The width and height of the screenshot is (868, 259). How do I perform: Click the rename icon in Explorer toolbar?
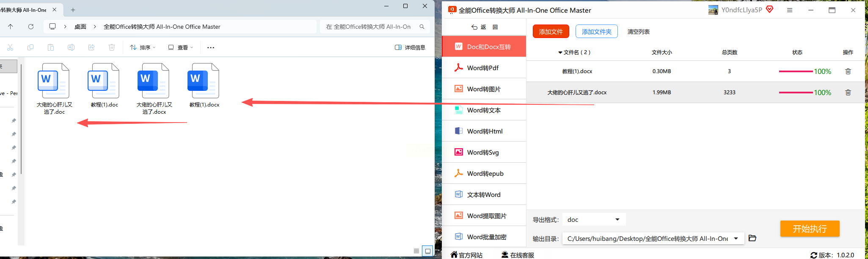tap(71, 47)
